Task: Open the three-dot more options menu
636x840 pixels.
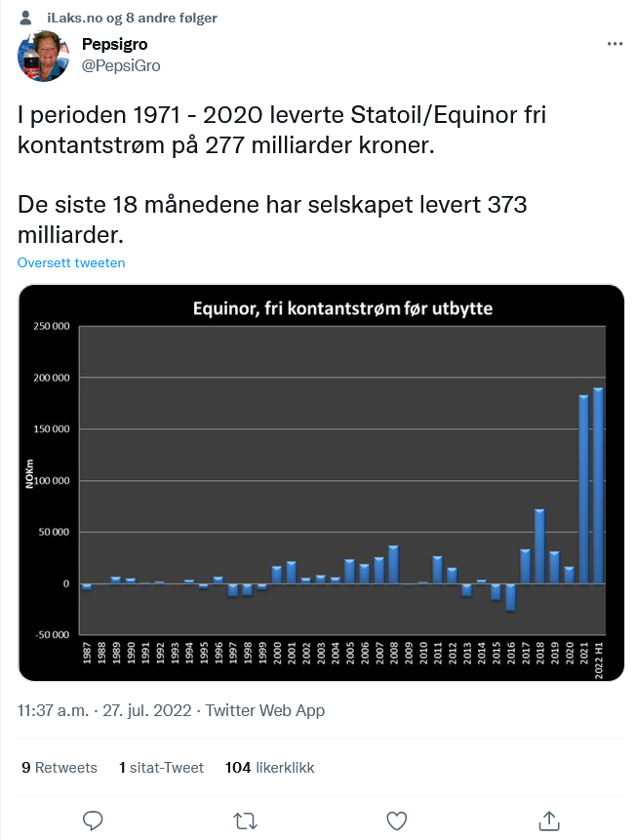Action: (615, 44)
